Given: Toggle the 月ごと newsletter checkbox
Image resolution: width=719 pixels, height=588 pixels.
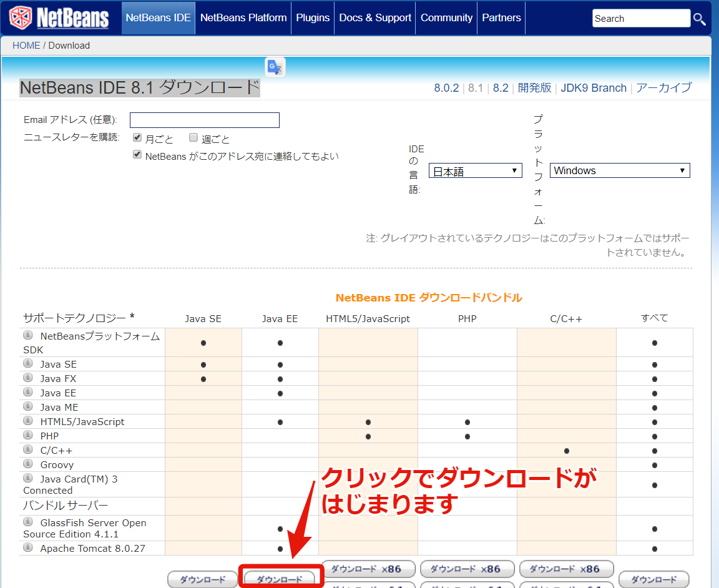Looking at the screenshot, I should (x=137, y=137).
